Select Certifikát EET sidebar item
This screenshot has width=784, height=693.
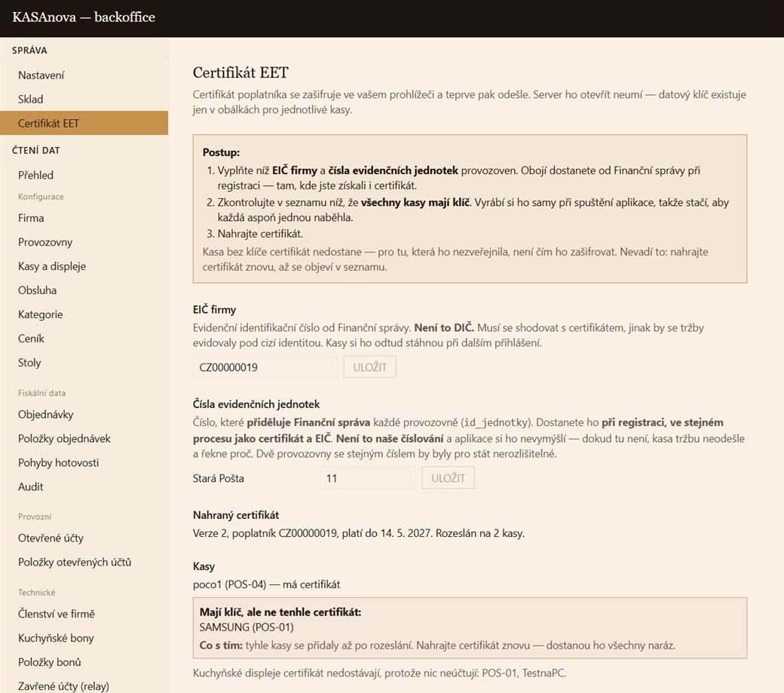point(84,123)
